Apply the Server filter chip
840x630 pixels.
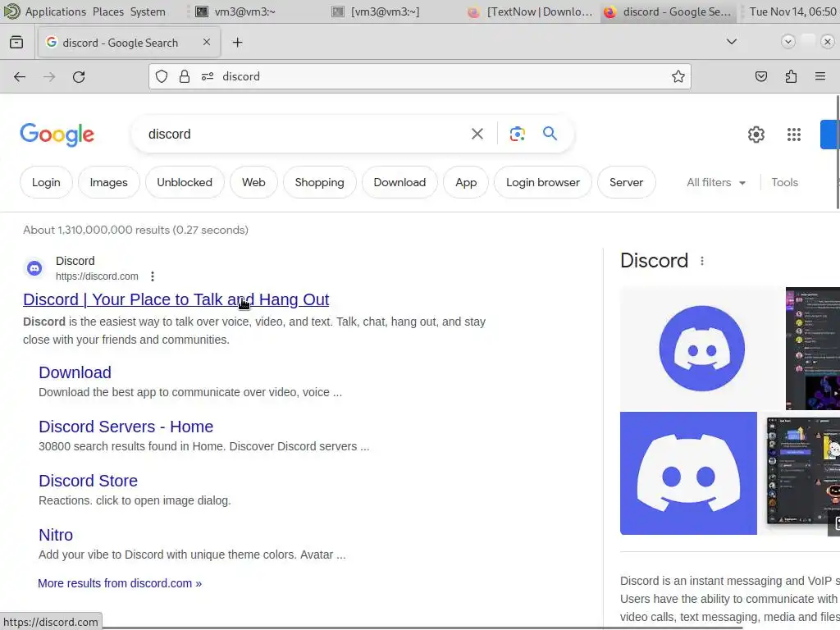click(x=626, y=183)
